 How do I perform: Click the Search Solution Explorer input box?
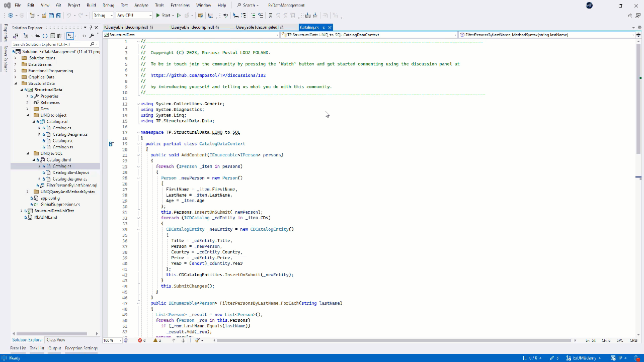pyautogui.click(x=50, y=44)
